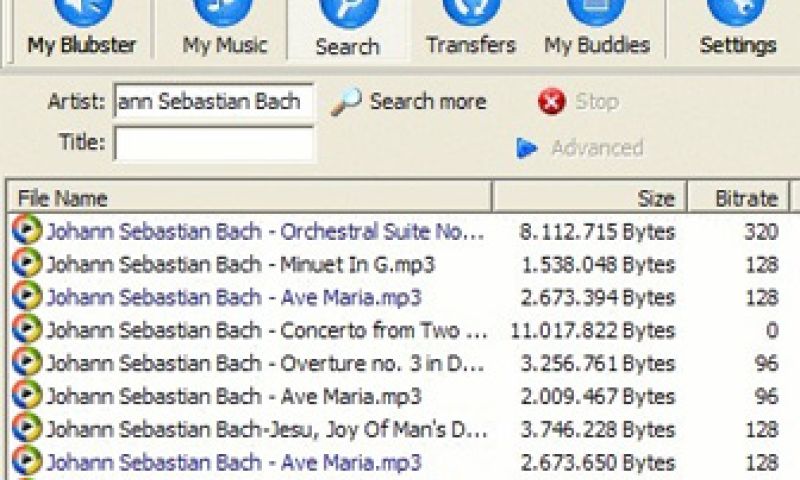Image resolution: width=800 pixels, height=480 pixels.
Task: Click the 320 bitrate value
Action: (761, 232)
